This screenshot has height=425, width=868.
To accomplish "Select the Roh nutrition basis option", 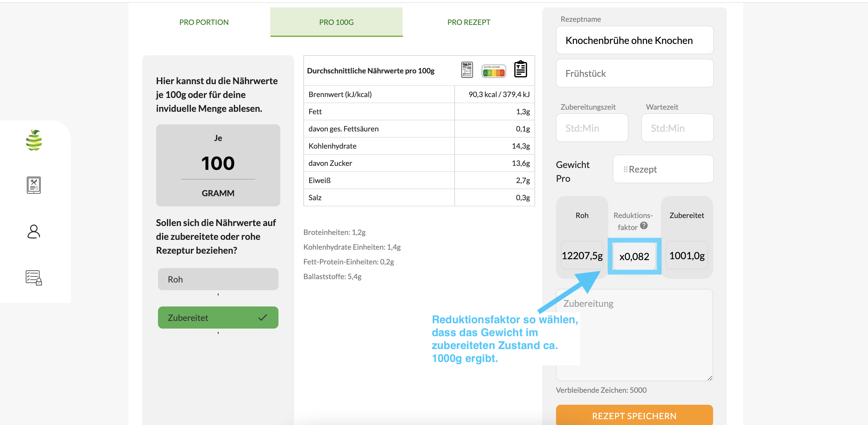I will click(x=218, y=279).
